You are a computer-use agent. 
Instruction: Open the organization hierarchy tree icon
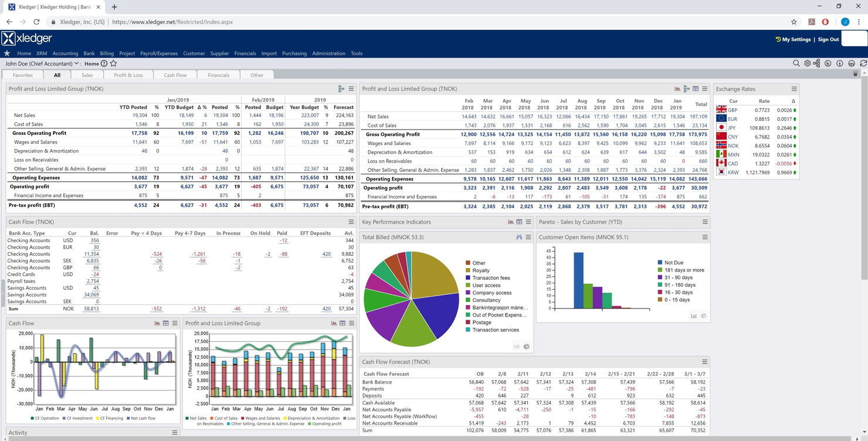click(x=817, y=63)
